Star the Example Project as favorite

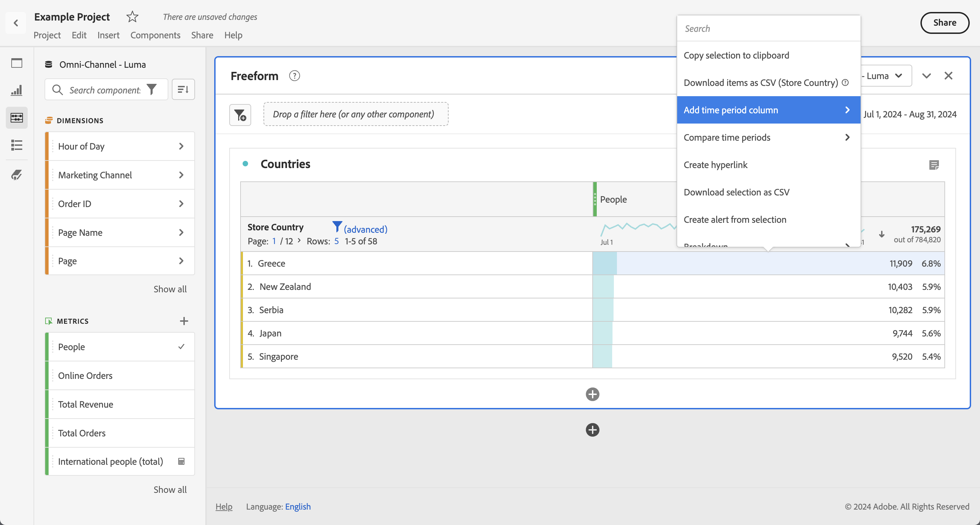[132, 17]
